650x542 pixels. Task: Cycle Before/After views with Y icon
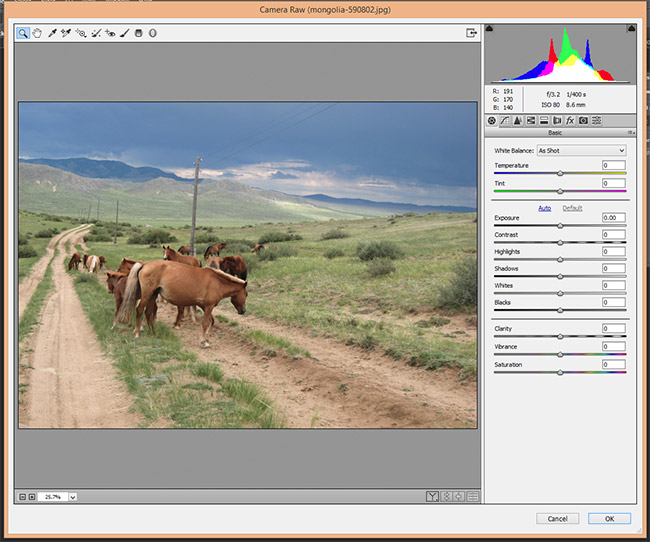click(x=432, y=496)
